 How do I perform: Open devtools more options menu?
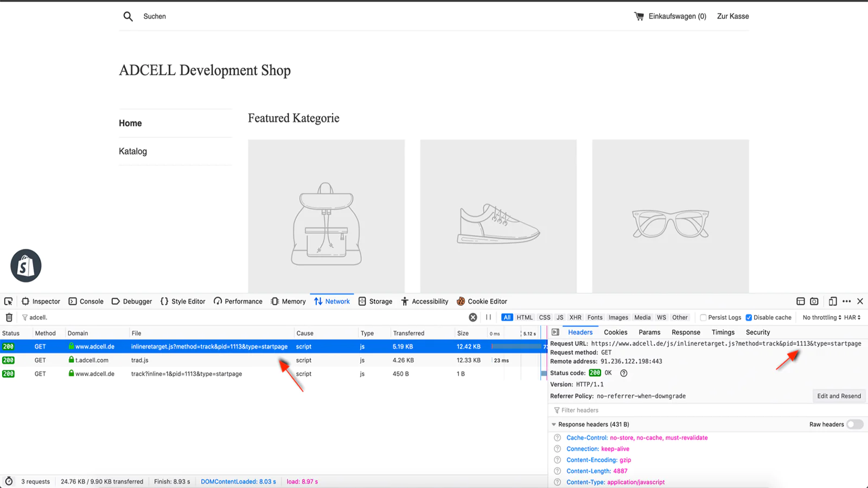(x=847, y=301)
